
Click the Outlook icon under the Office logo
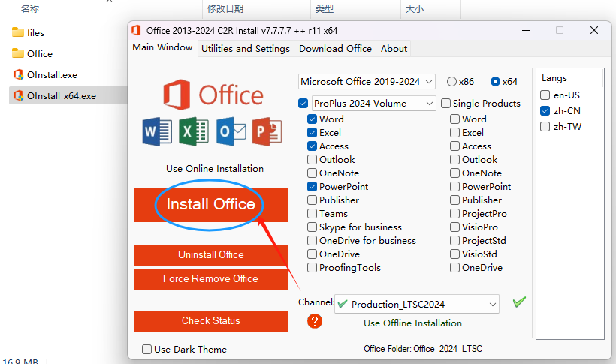tap(231, 131)
